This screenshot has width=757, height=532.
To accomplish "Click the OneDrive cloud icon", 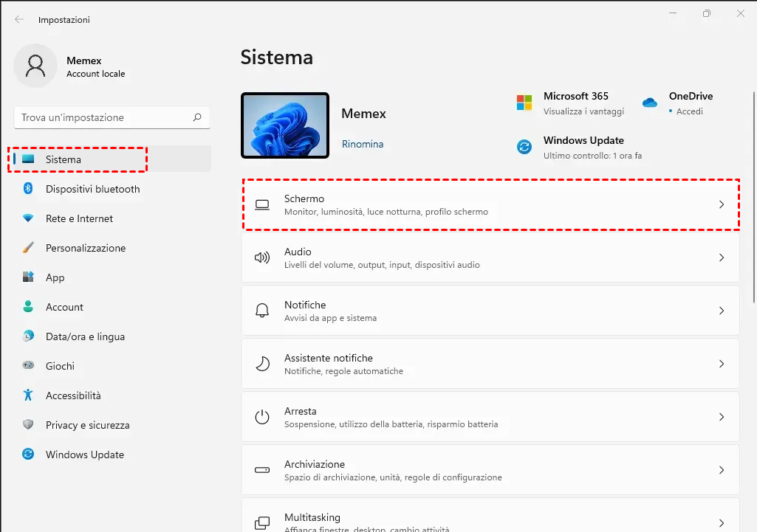I will point(650,103).
